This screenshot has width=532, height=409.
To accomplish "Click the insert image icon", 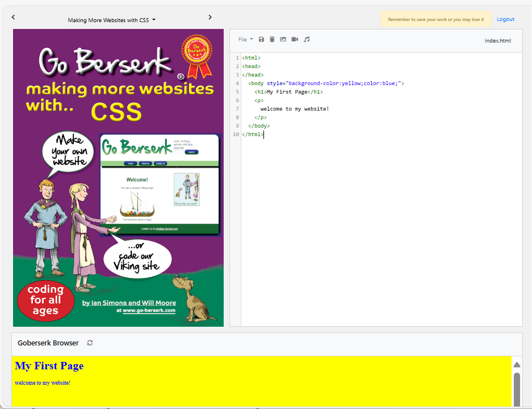I will pyautogui.click(x=283, y=39).
